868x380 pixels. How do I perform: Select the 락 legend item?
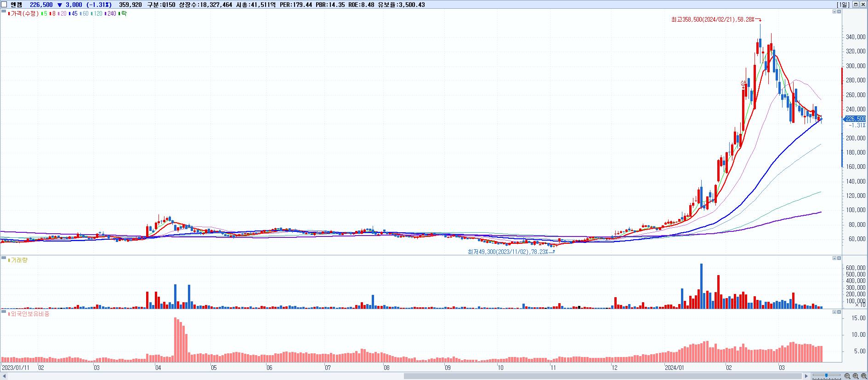click(123, 14)
